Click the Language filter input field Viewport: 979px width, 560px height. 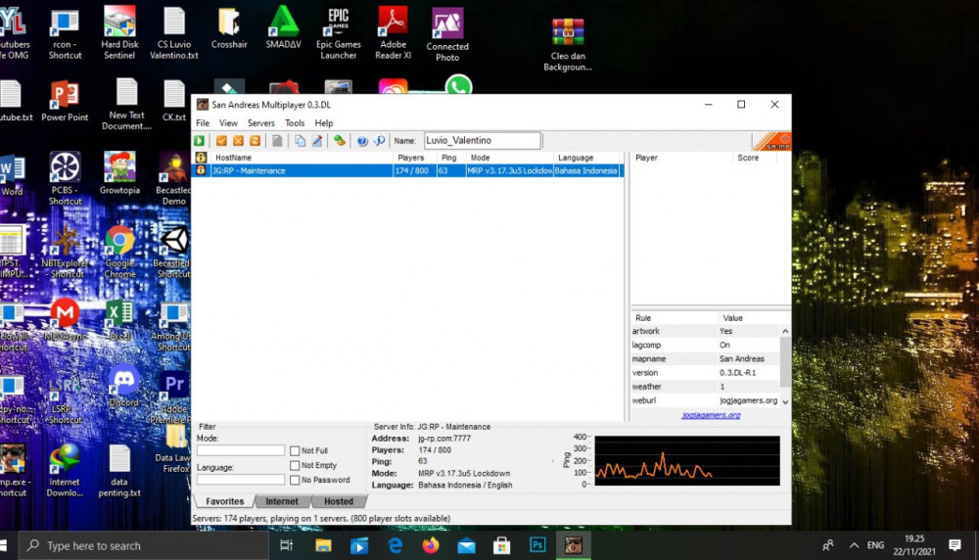coord(241,480)
